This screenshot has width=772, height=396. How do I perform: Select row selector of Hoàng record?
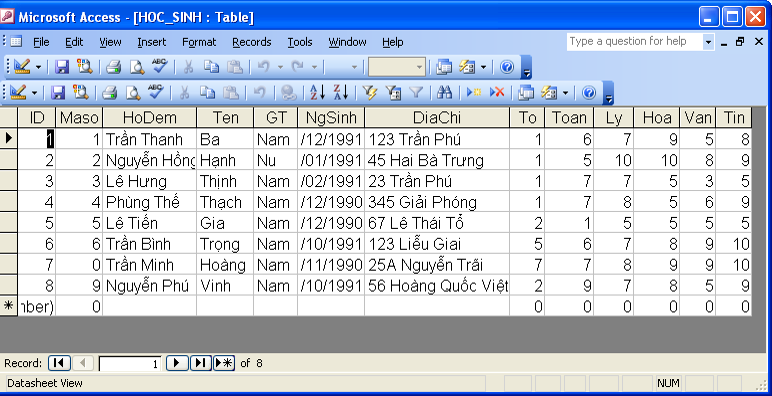(9, 265)
